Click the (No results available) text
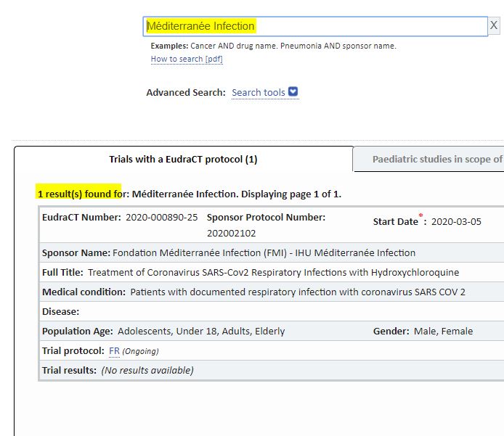Image resolution: width=504 pixels, height=436 pixels. point(147,371)
